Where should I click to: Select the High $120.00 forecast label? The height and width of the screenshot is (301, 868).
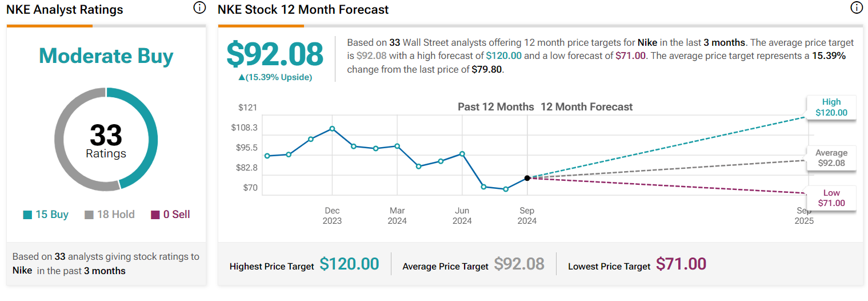click(x=831, y=108)
